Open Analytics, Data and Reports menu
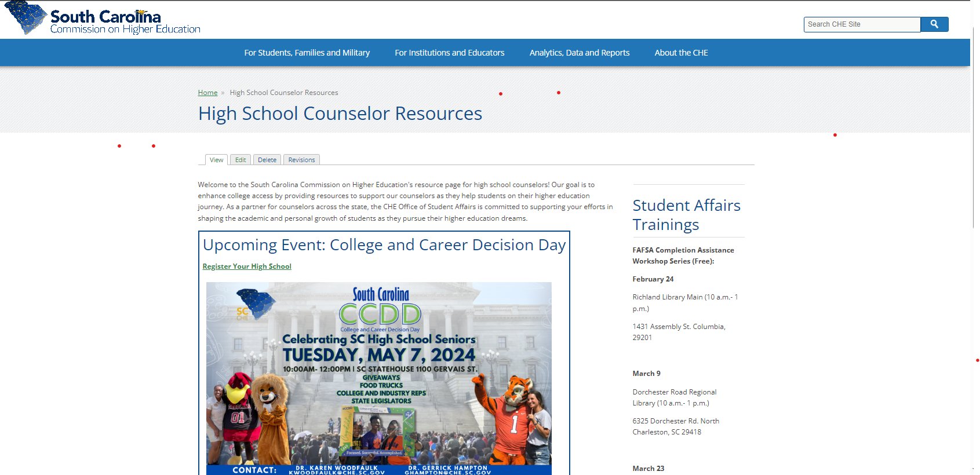Viewport: 980px width, 475px height. (x=580, y=53)
